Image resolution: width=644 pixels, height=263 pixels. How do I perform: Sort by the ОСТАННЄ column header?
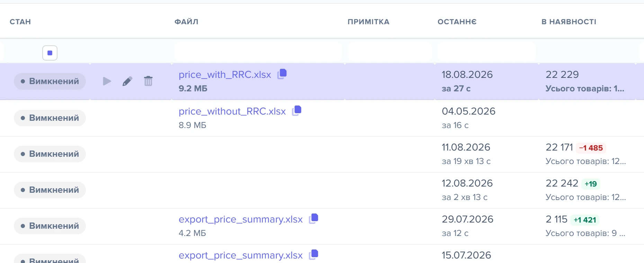click(457, 22)
